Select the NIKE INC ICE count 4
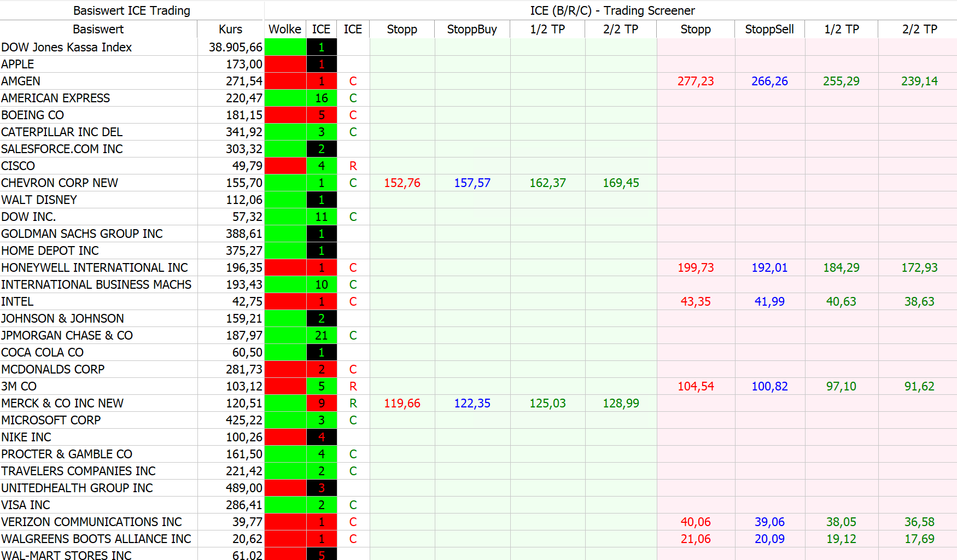 click(322, 437)
